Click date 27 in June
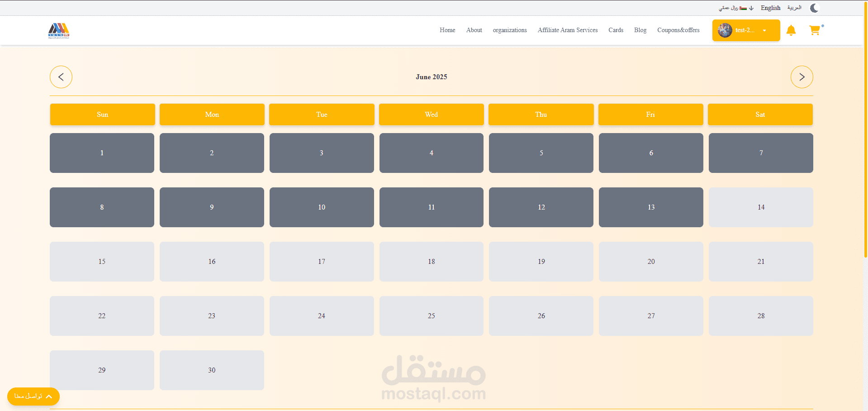 click(x=651, y=316)
